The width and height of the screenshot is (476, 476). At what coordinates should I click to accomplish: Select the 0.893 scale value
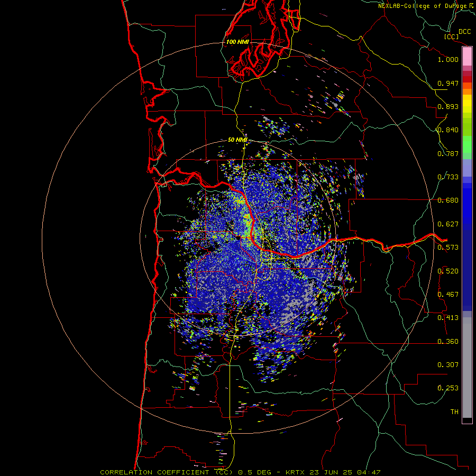448,106
